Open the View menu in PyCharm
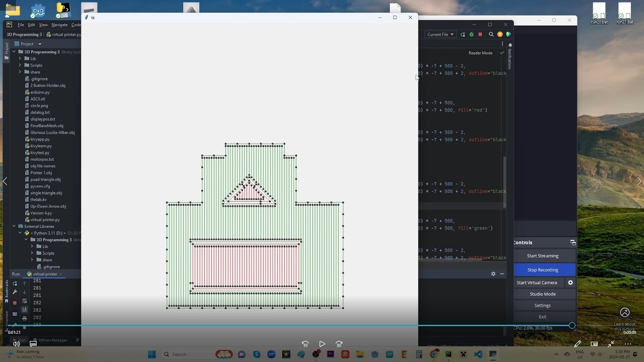 click(x=43, y=25)
